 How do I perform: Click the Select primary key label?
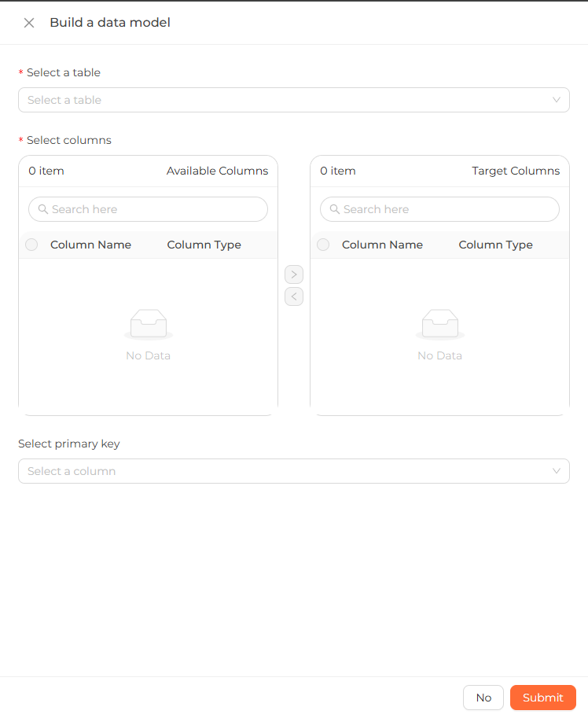(69, 444)
